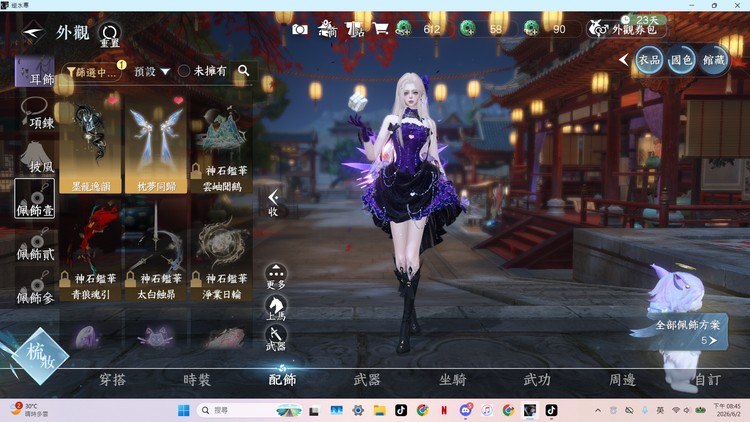The image size is (750, 422).
Task: Open the wardrobe icon right of the camera
Action: [328, 29]
